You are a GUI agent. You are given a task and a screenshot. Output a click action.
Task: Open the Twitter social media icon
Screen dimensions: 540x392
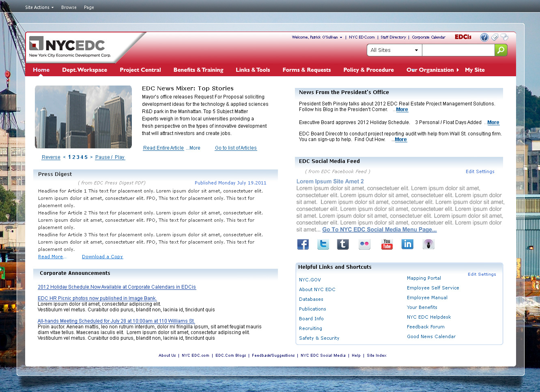pos(323,244)
